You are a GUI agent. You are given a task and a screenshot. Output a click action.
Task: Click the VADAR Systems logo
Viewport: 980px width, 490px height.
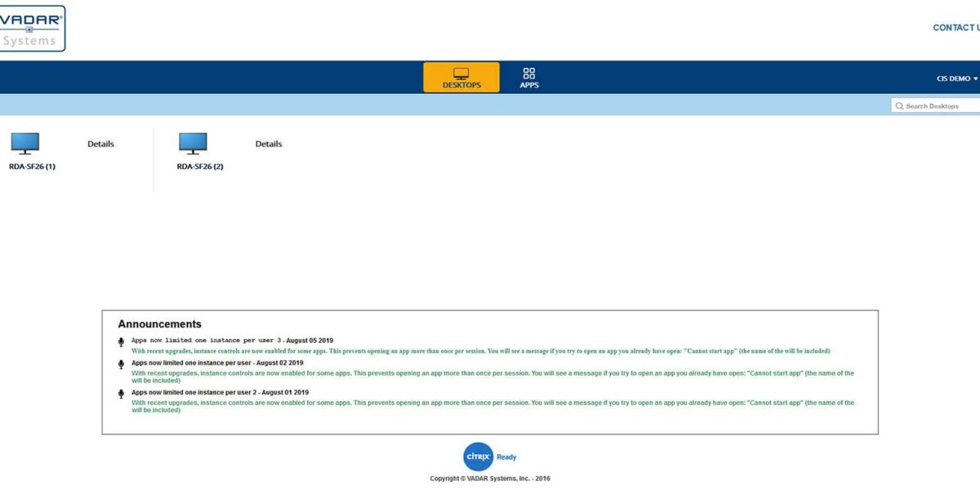click(x=33, y=28)
